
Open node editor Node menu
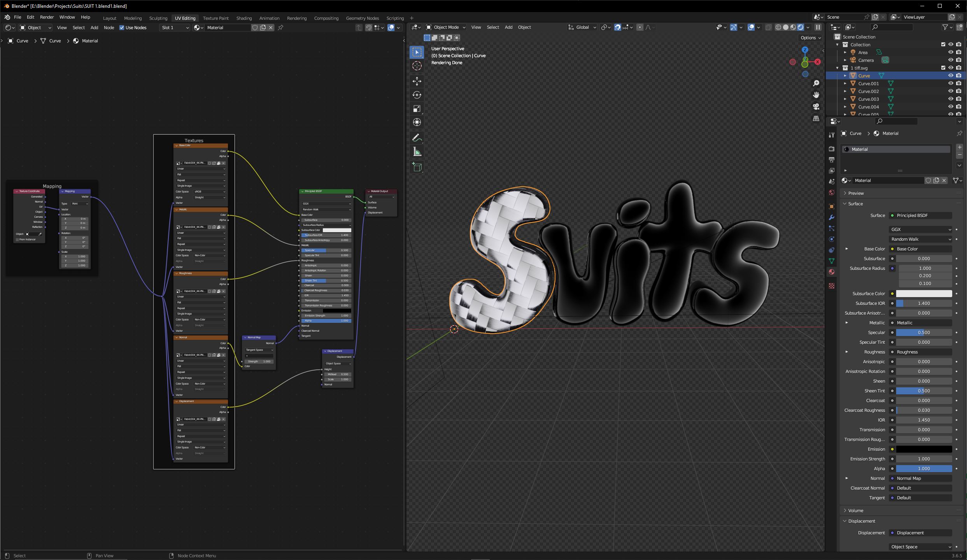[109, 28]
